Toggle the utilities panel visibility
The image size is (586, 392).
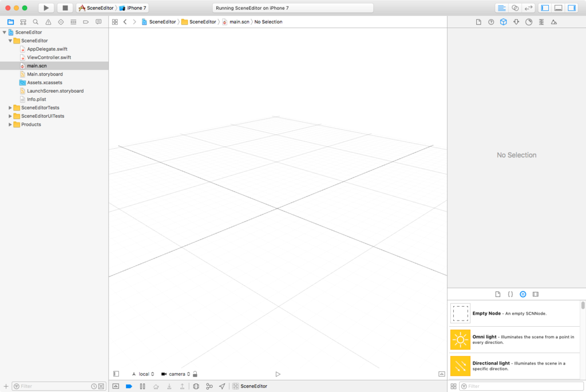[x=572, y=8]
